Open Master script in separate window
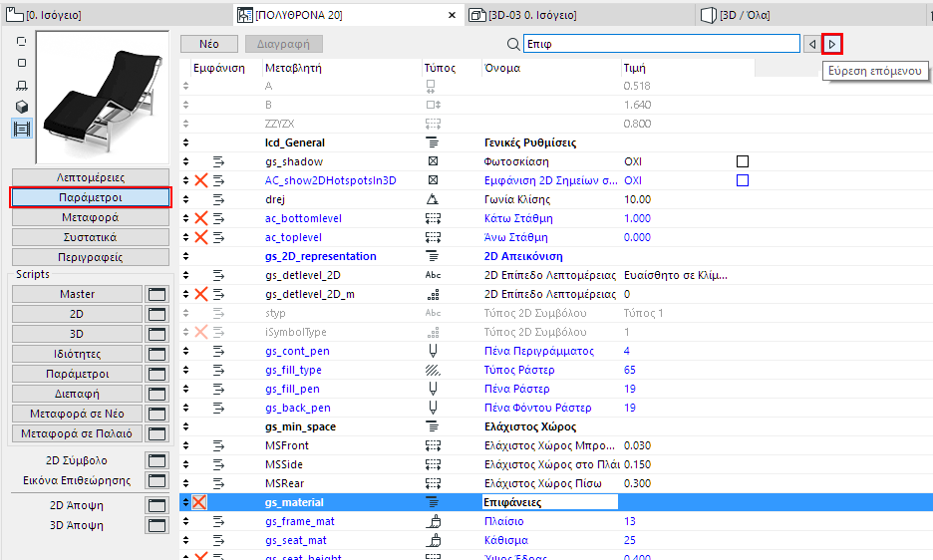 [156, 294]
